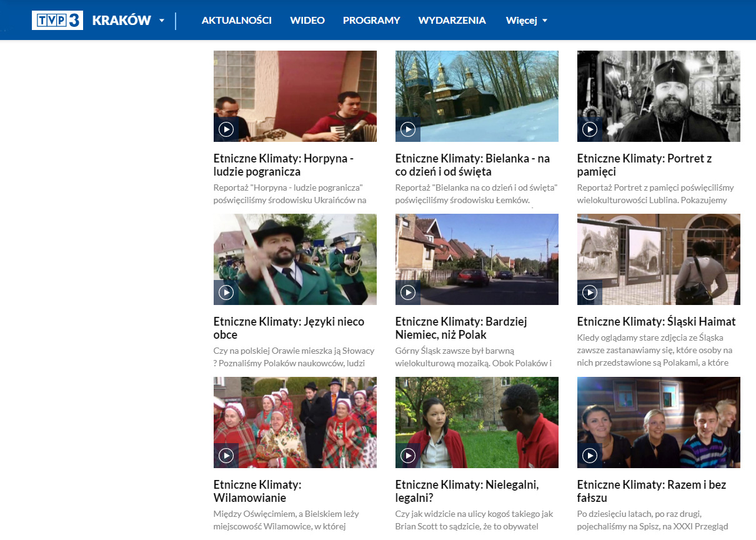This screenshot has width=756, height=540.
Task: Start the Języki nieco obce video
Action: tap(226, 292)
